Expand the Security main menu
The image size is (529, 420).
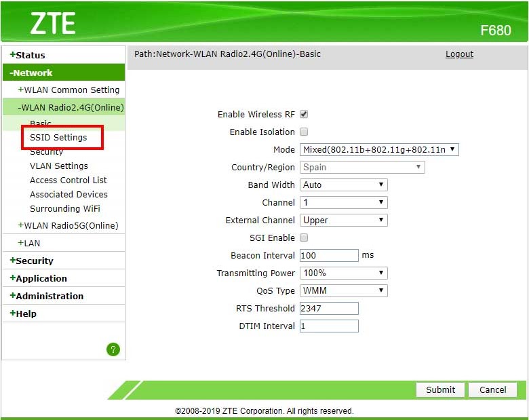32,261
